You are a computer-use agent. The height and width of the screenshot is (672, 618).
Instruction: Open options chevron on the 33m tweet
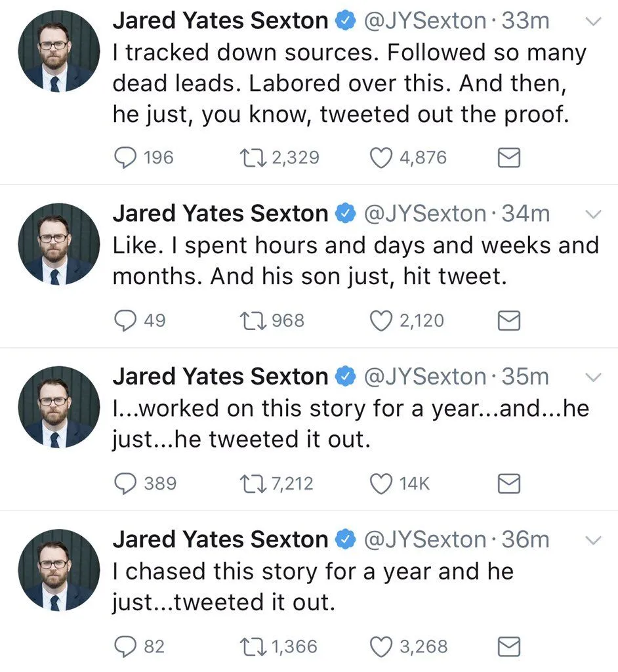[592, 22]
